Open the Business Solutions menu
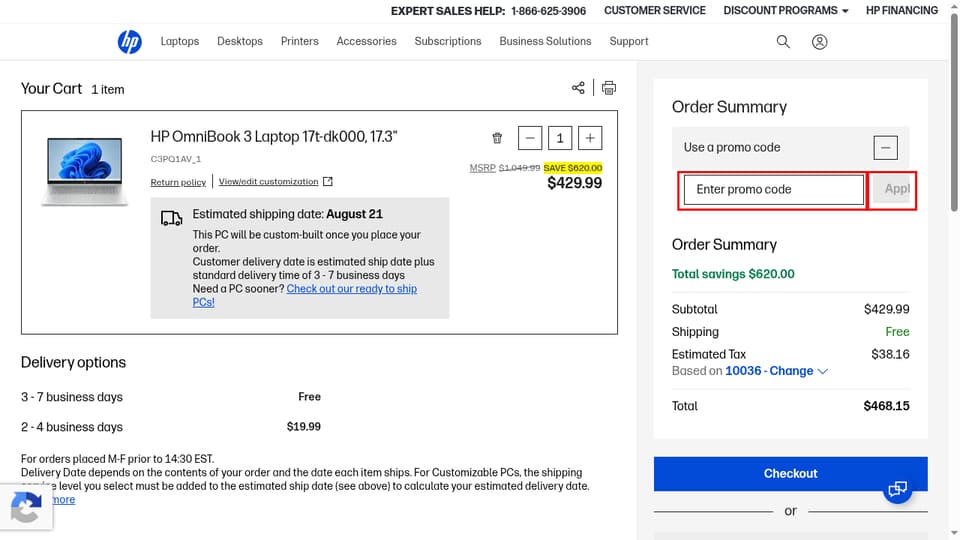 pyautogui.click(x=545, y=41)
